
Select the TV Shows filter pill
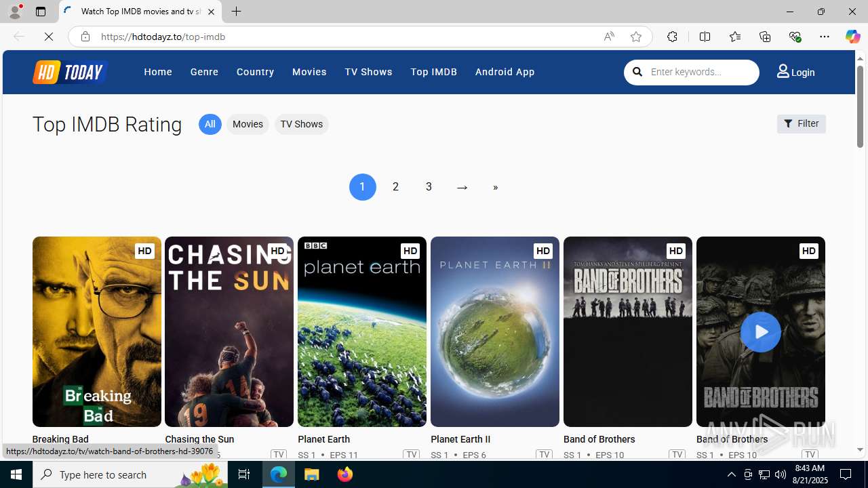(301, 124)
